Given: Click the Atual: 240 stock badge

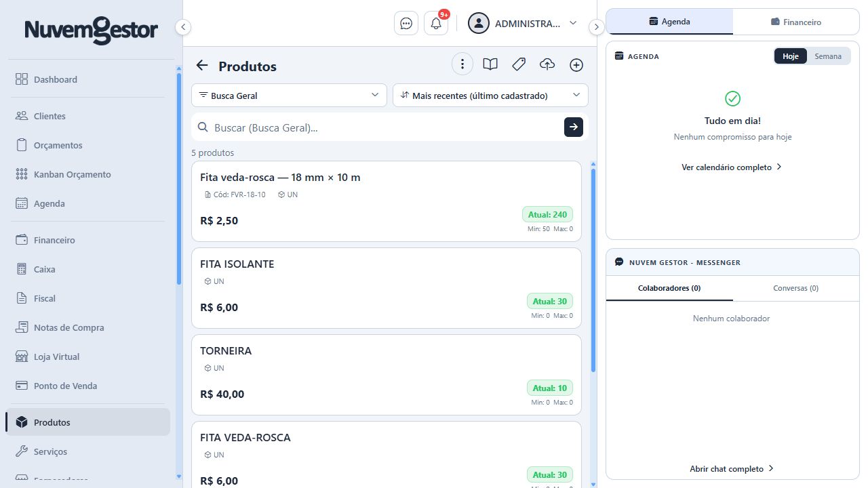Looking at the screenshot, I should point(547,215).
